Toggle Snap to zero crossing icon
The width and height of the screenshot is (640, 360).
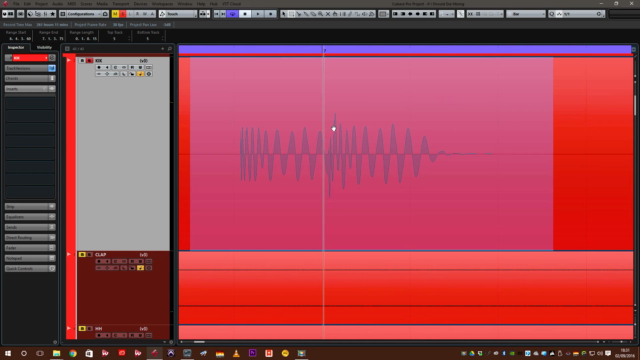460,14
